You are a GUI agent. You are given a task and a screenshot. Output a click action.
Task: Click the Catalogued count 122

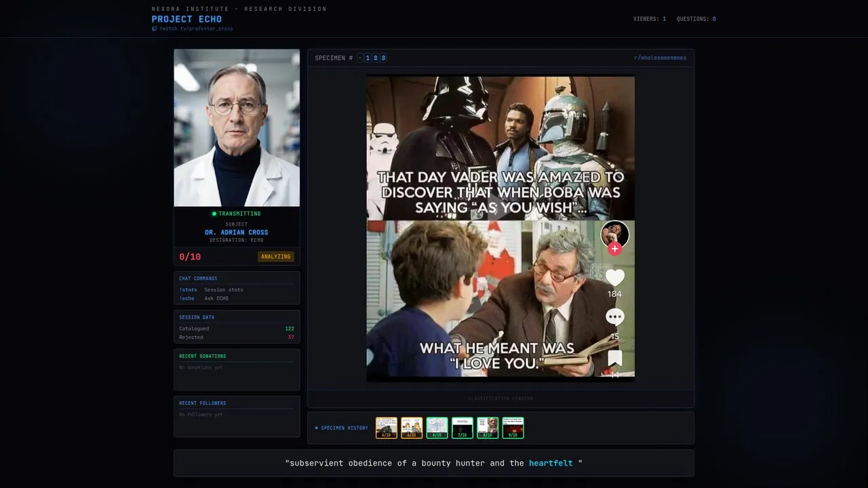coord(290,329)
